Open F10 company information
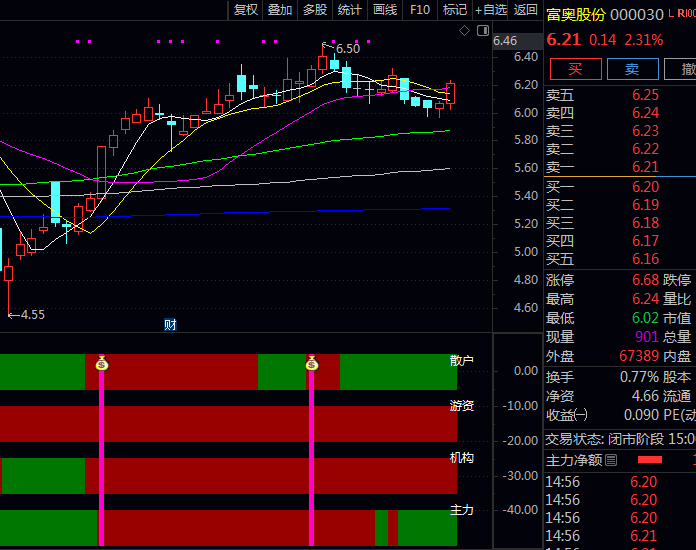The width and height of the screenshot is (696, 550). (x=420, y=10)
